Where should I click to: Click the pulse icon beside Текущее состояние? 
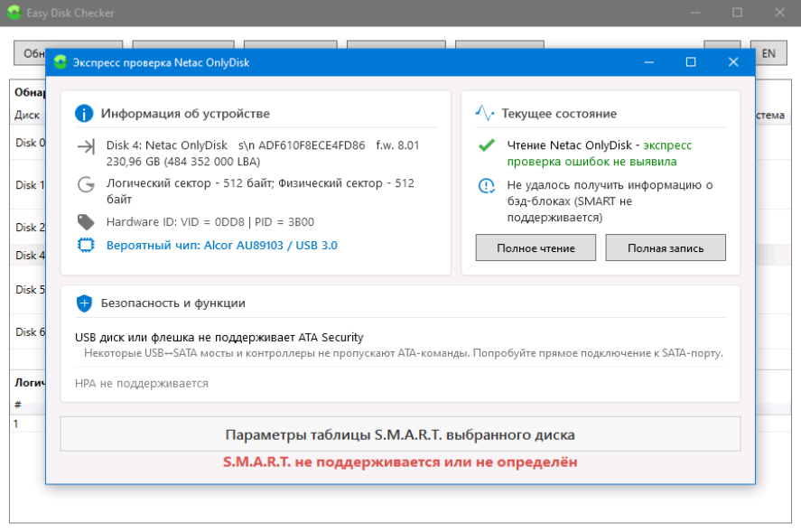tap(485, 114)
